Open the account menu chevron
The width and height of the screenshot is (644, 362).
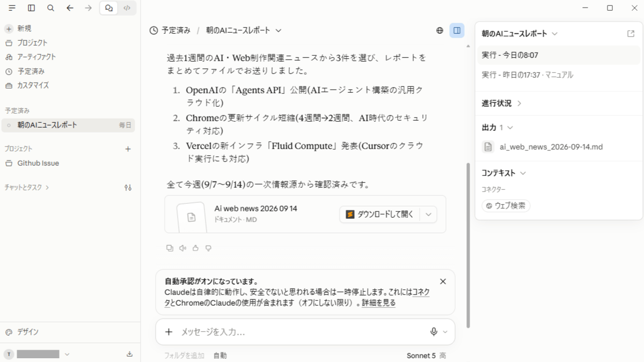(x=67, y=354)
